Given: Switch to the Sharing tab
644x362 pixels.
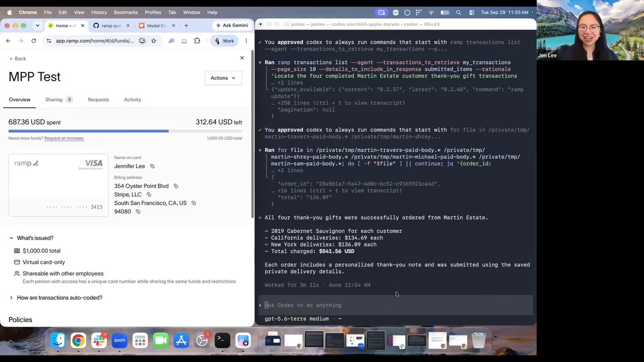Looking at the screenshot, I should click(x=58, y=100).
